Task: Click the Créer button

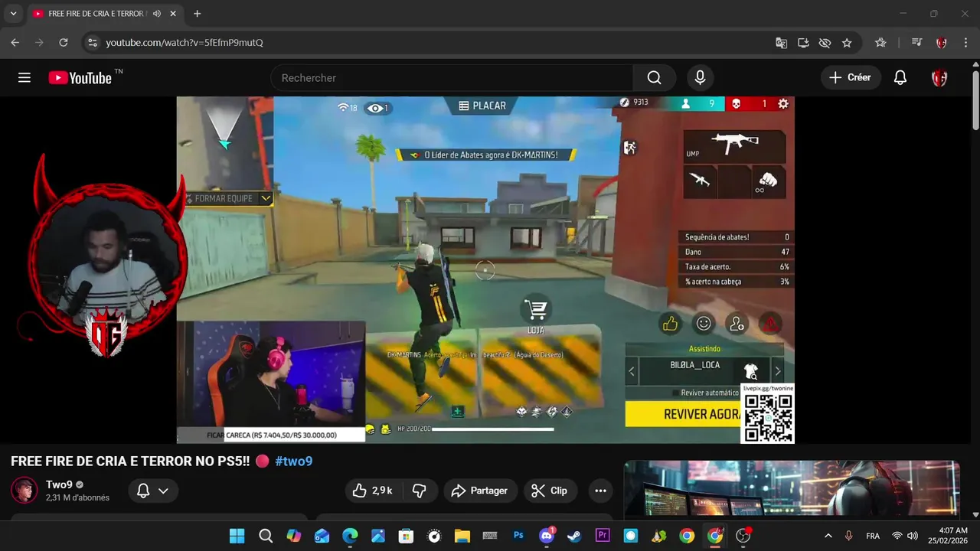Action: tap(851, 77)
